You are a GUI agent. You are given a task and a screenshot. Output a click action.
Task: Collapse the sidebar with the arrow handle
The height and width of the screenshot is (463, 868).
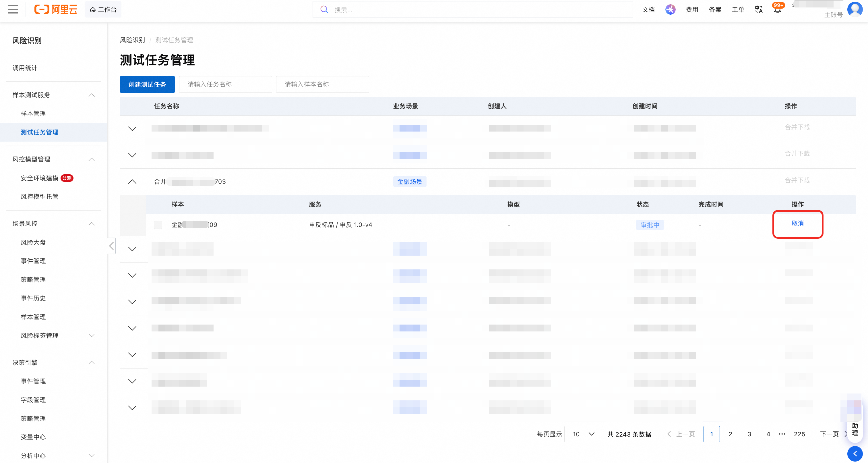pos(112,246)
